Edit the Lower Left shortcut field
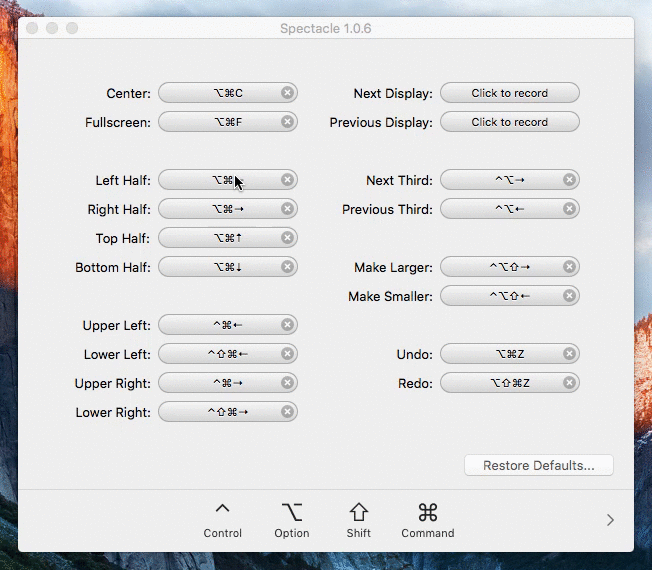The image size is (652, 570). [228, 354]
